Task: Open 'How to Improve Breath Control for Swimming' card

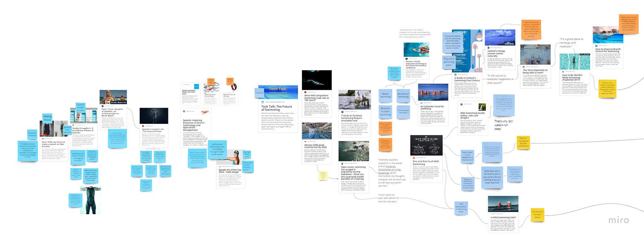Action: pos(608,48)
